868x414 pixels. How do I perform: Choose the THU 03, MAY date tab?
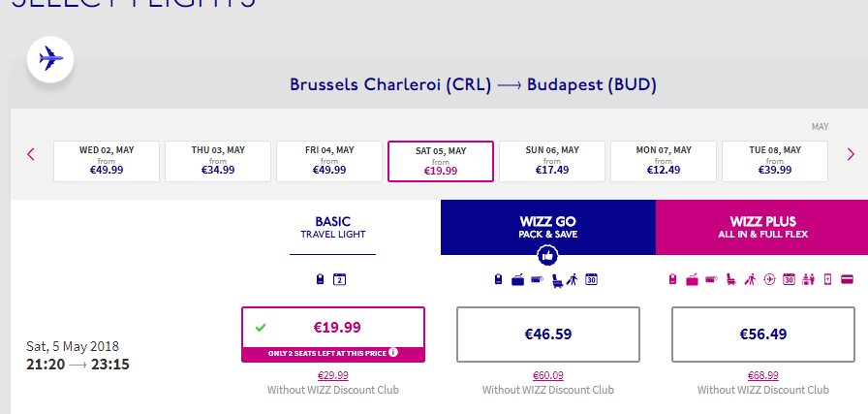click(218, 161)
